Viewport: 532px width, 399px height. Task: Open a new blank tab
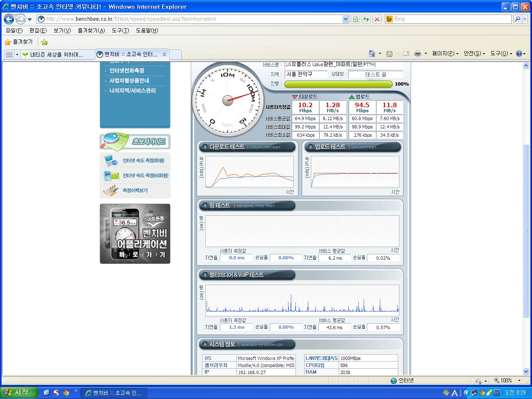(175, 54)
